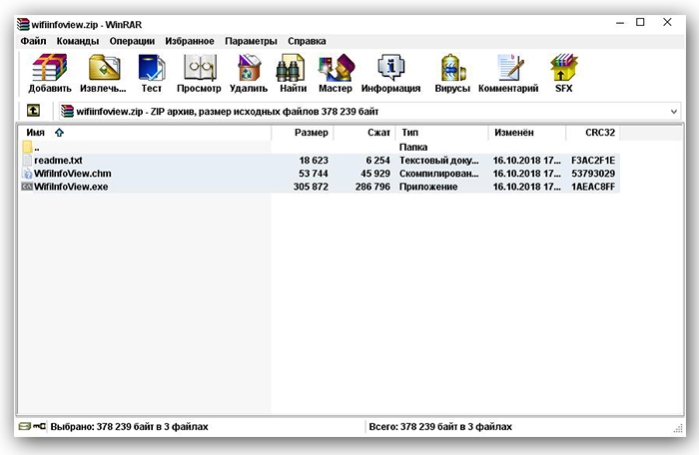
Task: Click the disk icon in the status bar
Action: tap(24, 426)
